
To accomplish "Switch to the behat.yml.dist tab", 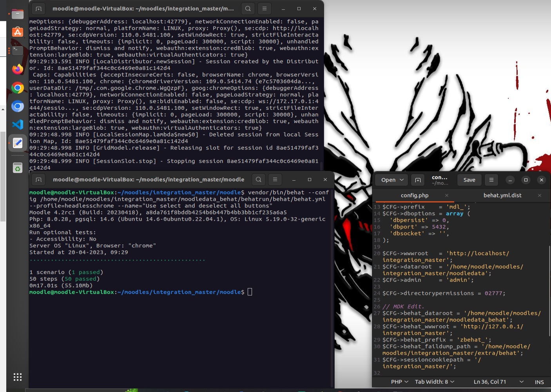I will pyautogui.click(x=502, y=195).
